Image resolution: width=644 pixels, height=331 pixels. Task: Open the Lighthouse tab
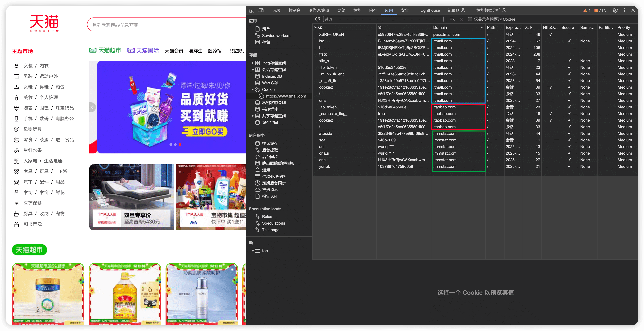point(430,10)
